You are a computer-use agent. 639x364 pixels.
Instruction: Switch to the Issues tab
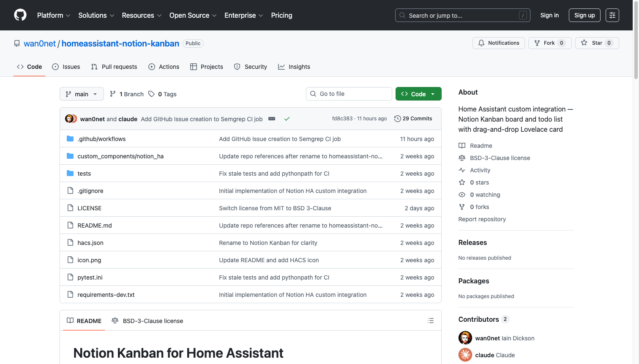coord(66,66)
